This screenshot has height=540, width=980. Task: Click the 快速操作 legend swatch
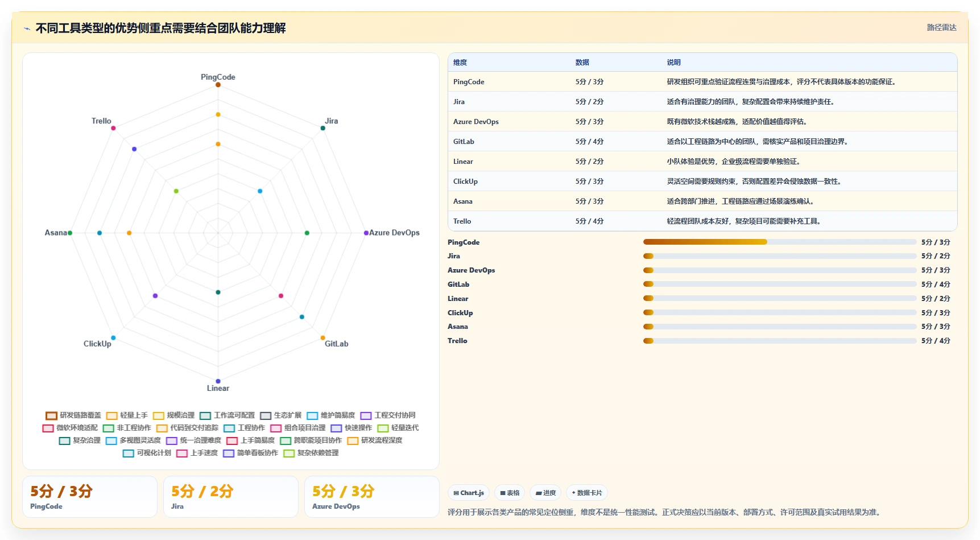pyautogui.click(x=336, y=428)
